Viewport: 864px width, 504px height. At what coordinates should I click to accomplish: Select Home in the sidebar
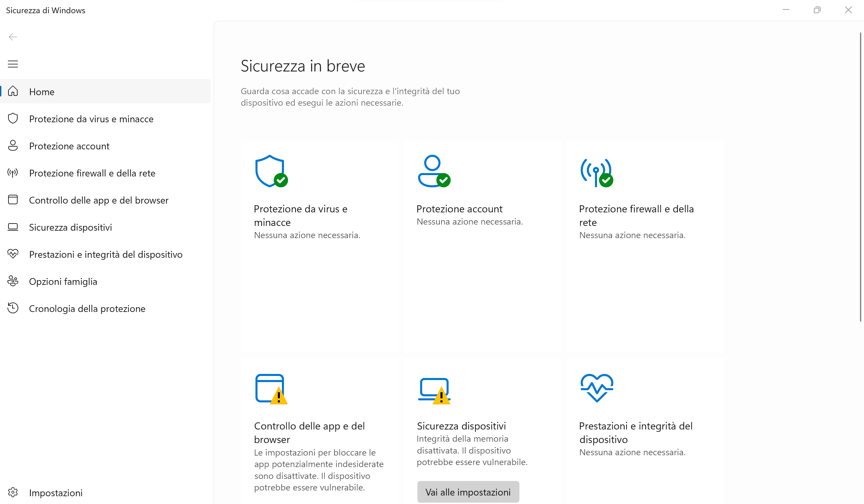point(42,91)
